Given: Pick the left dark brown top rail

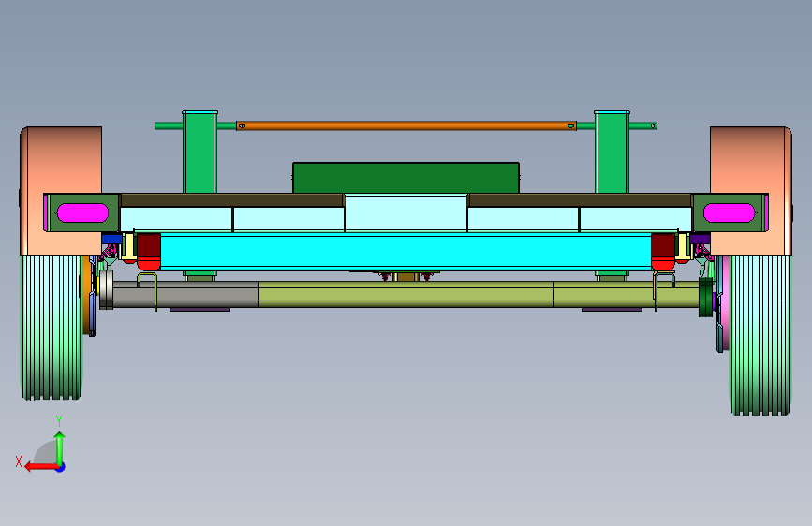Looking at the screenshot, I should (231, 200).
